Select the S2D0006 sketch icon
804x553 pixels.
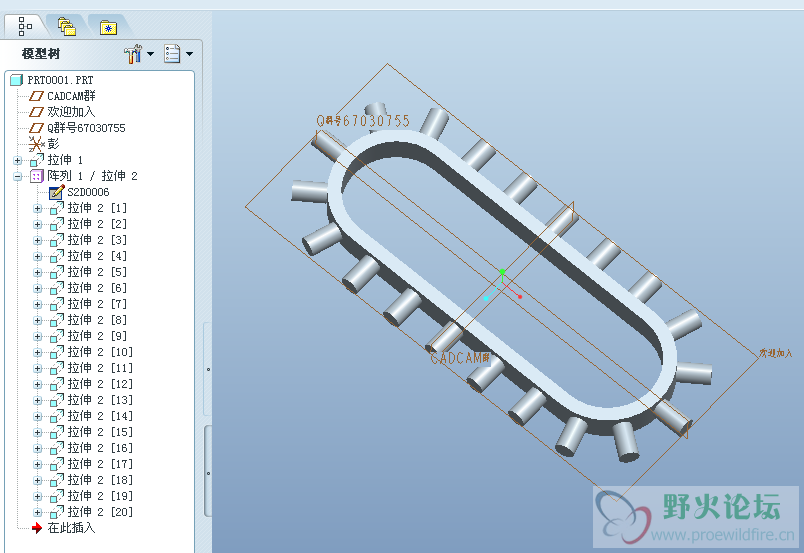click(x=57, y=192)
